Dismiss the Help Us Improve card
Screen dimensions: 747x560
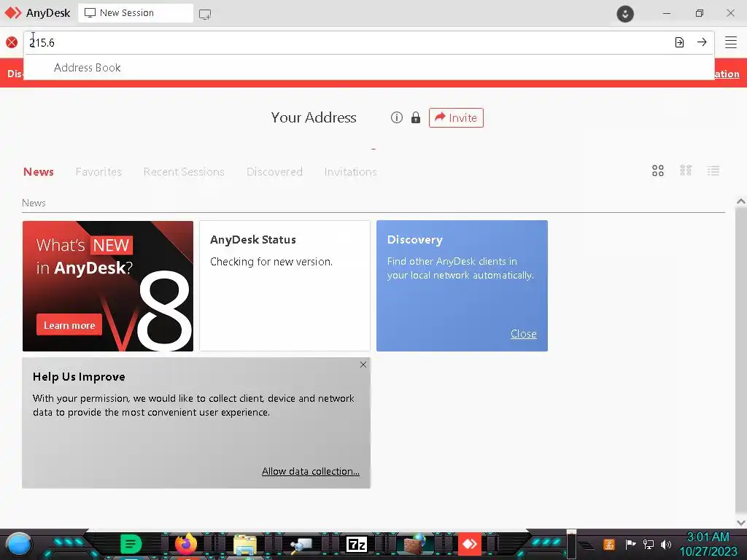(363, 365)
